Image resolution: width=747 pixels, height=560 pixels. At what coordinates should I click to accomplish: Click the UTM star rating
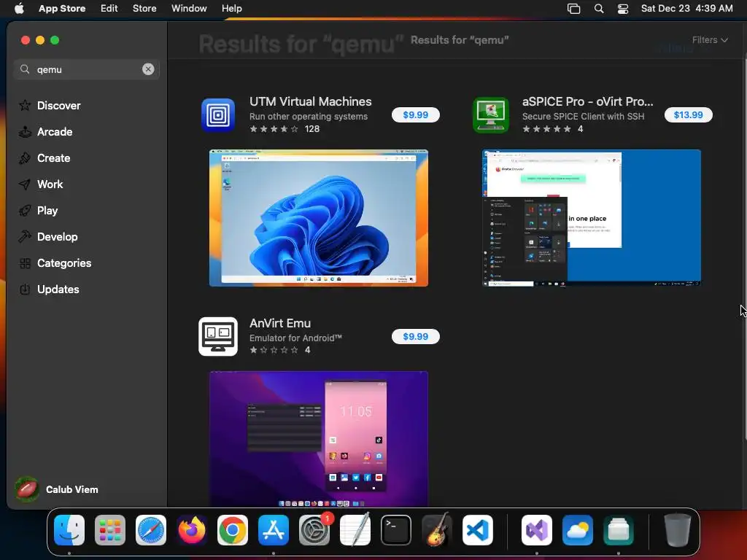click(274, 129)
